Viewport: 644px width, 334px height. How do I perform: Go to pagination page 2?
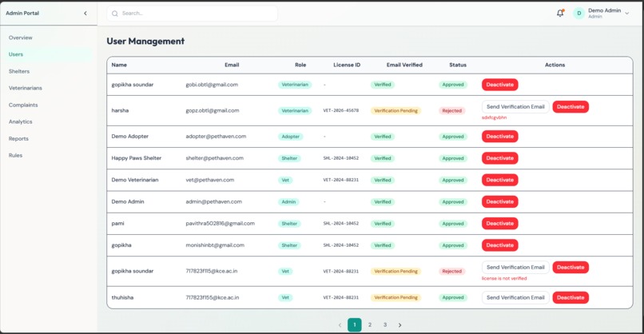click(x=370, y=324)
